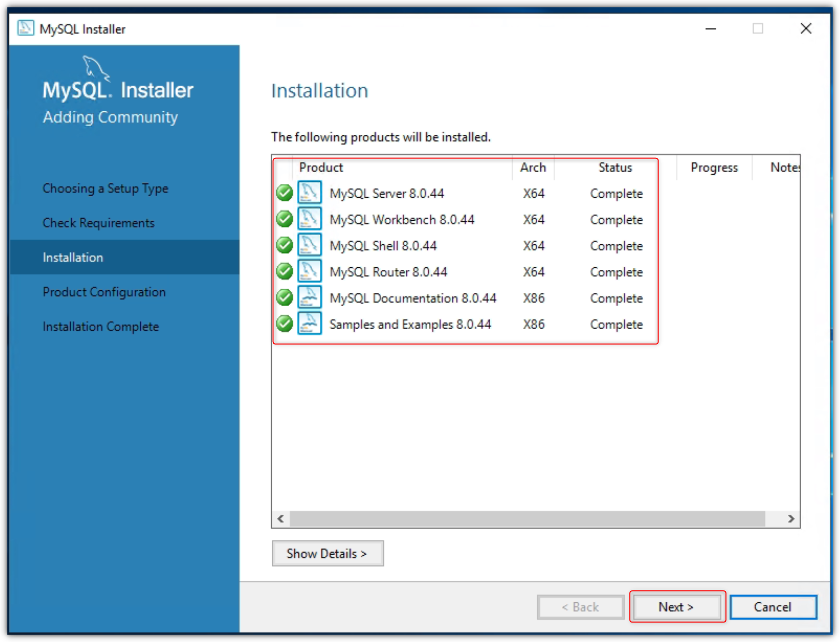Select the MySQL Workbench 8.0.44 row text
840x642 pixels.
(402, 219)
